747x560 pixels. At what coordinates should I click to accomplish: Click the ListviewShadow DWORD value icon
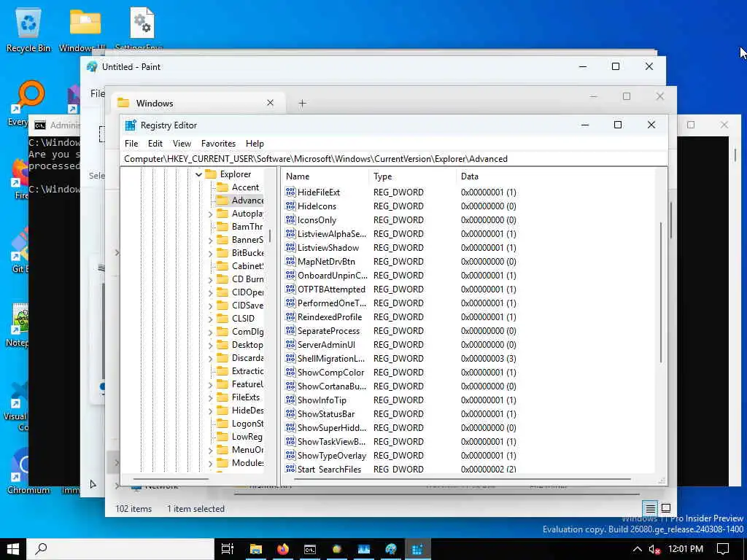tap(290, 247)
